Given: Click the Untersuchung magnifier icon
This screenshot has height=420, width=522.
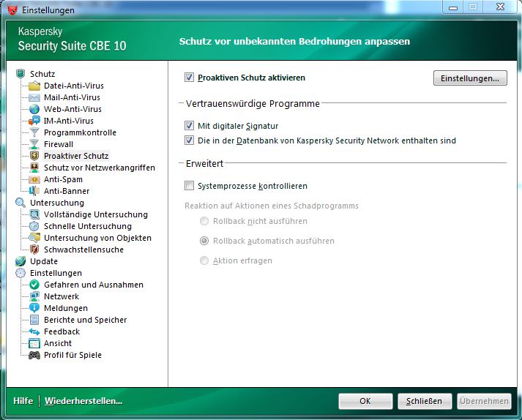Looking at the screenshot, I should click(x=20, y=203).
